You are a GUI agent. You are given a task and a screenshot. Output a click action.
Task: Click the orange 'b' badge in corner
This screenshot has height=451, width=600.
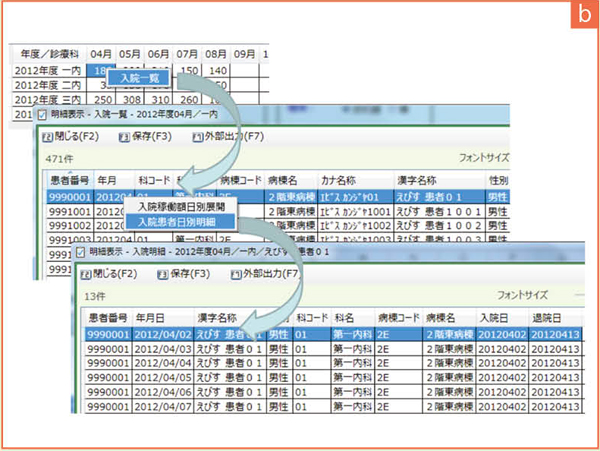[x=578, y=18]
